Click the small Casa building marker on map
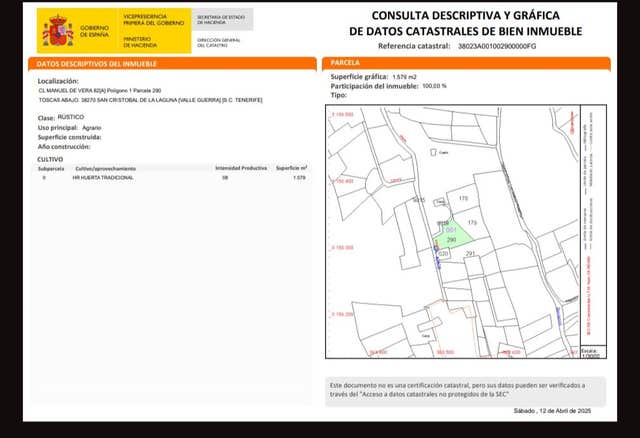This screenshot has width=640, height=438. 435,153
